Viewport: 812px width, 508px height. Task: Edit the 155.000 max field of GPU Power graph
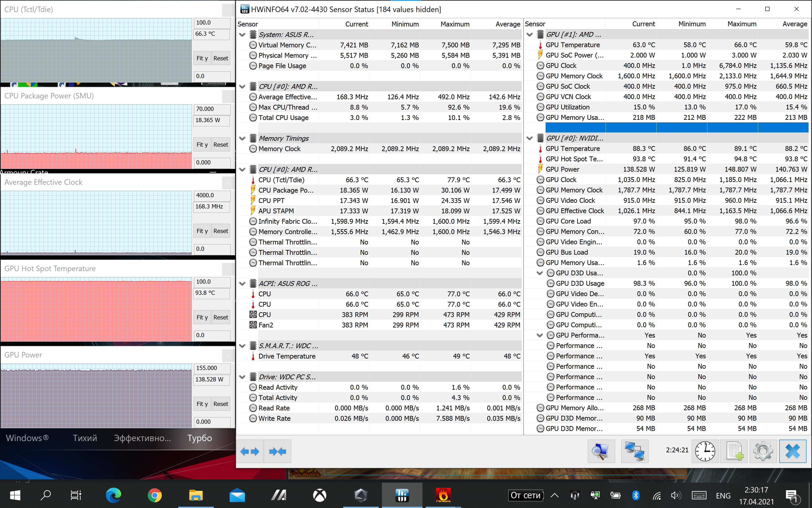(212, 368)
